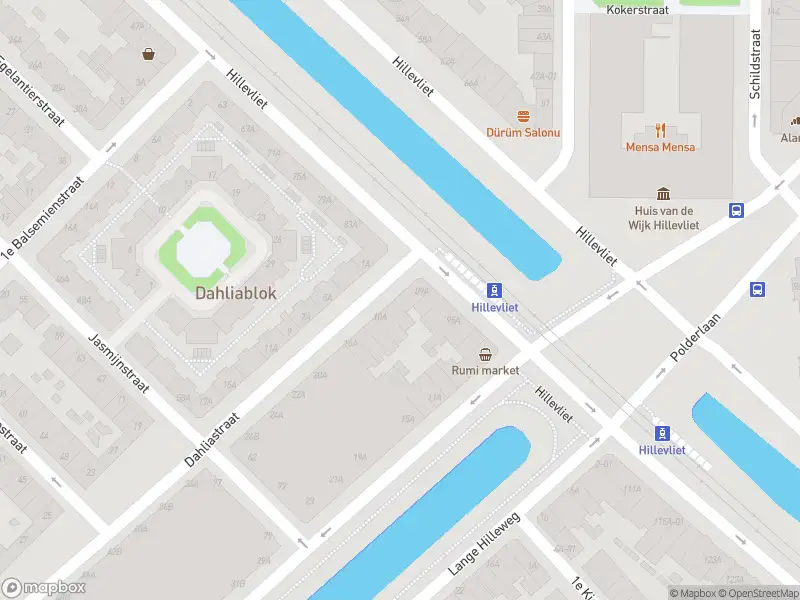Click the shop basket icon near Egelantierstraat
This screenshot has width=800, height=600.
pos(148,54)
